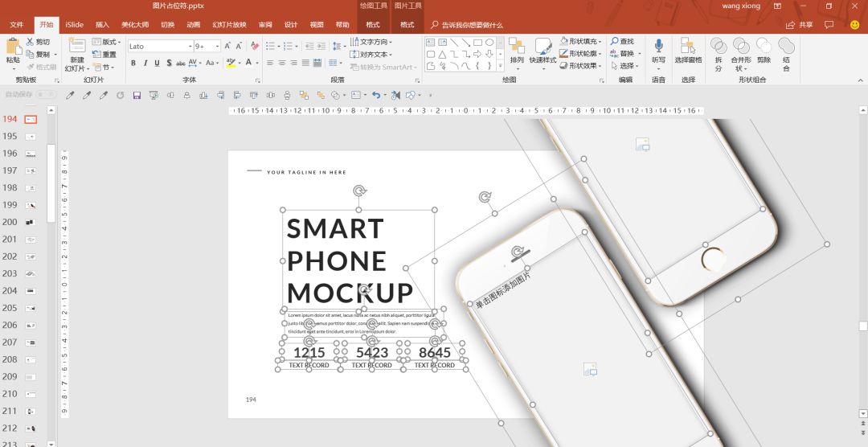Open the Merge Shapes (合并形状) dropdown
The image size is (868, 447).
coord(741,55)
